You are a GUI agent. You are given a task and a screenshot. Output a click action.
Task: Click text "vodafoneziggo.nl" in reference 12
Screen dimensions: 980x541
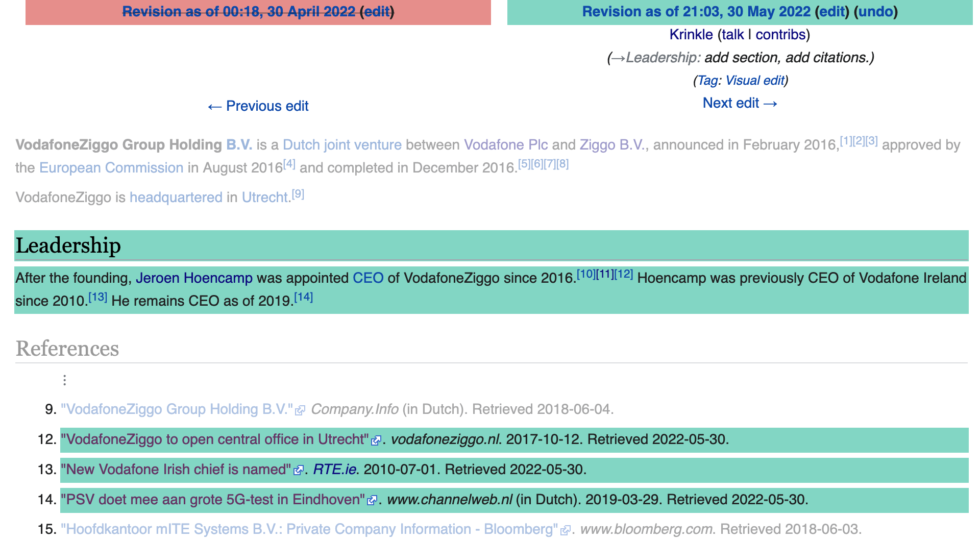click(446, 439)
